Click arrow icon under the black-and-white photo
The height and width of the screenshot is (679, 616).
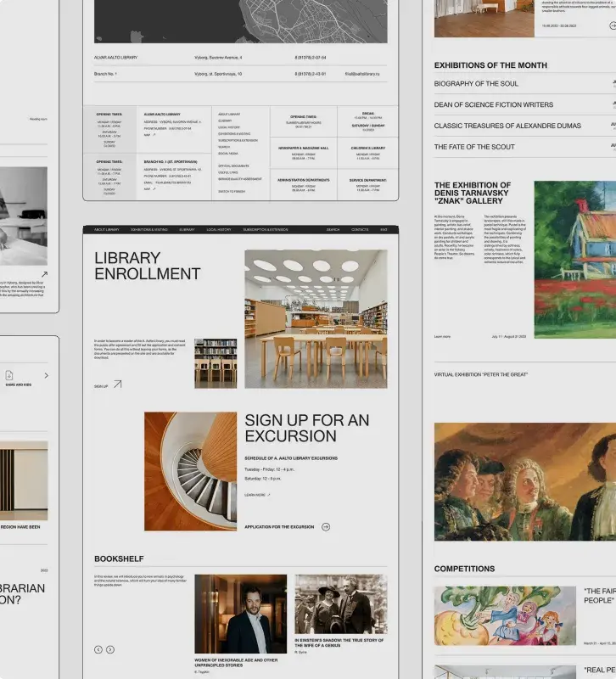pyautogui.click(x=44, y=274)
